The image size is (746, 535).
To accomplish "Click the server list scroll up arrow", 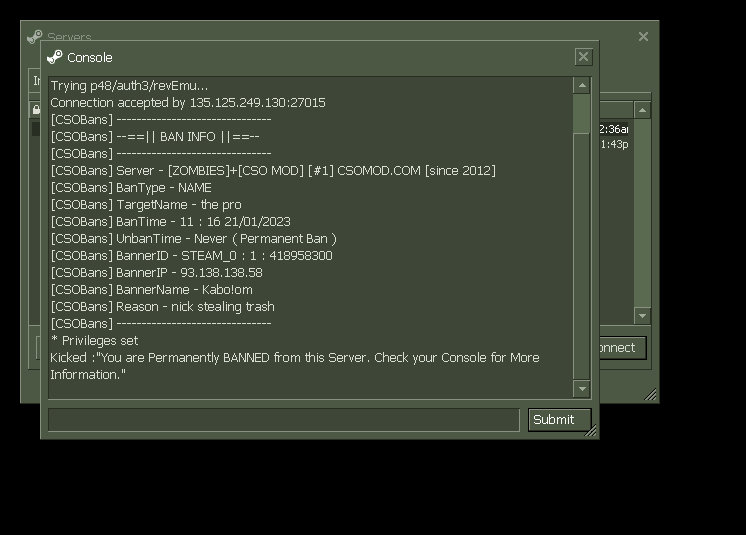I will click(x=642, y=110).
